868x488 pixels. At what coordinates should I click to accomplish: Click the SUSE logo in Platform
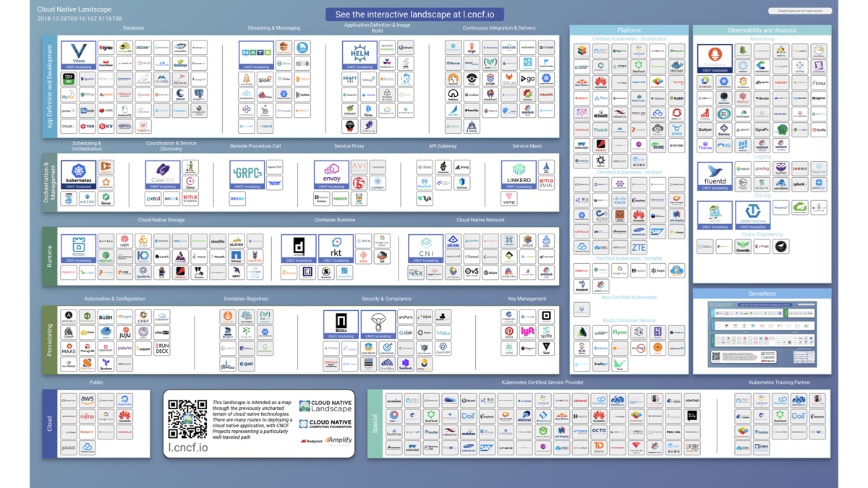tap(658, 146)
